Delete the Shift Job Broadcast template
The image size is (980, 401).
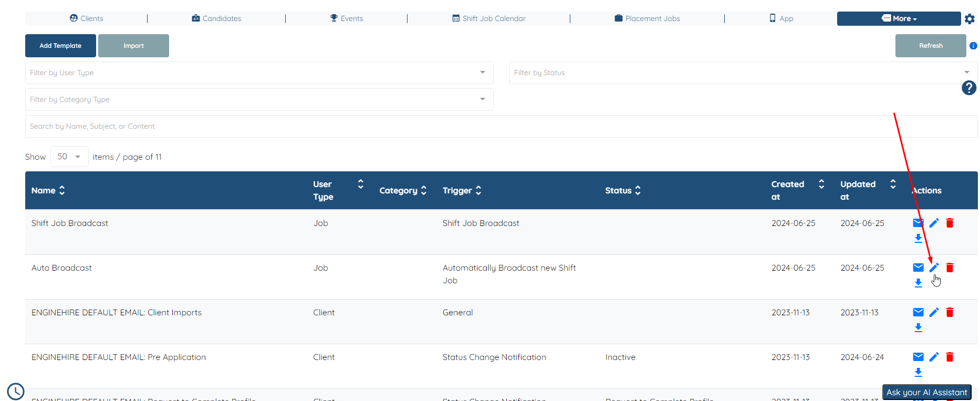pos(950,223)
